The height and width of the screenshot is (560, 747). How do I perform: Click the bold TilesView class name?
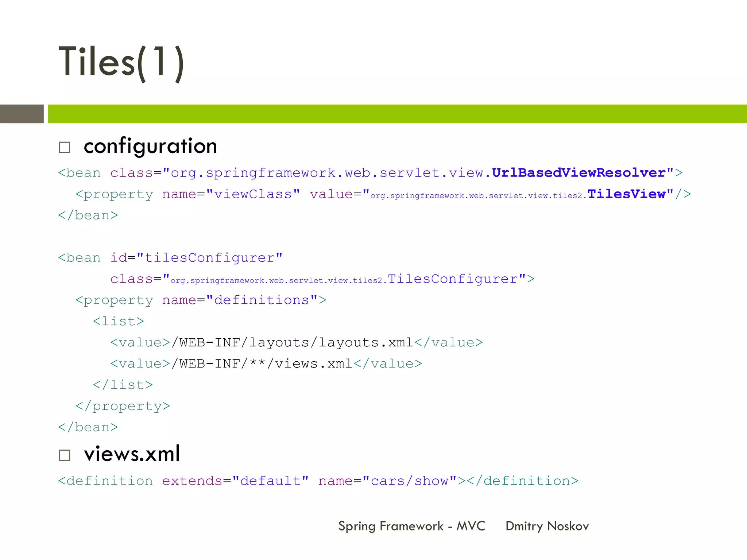point(626,194)
